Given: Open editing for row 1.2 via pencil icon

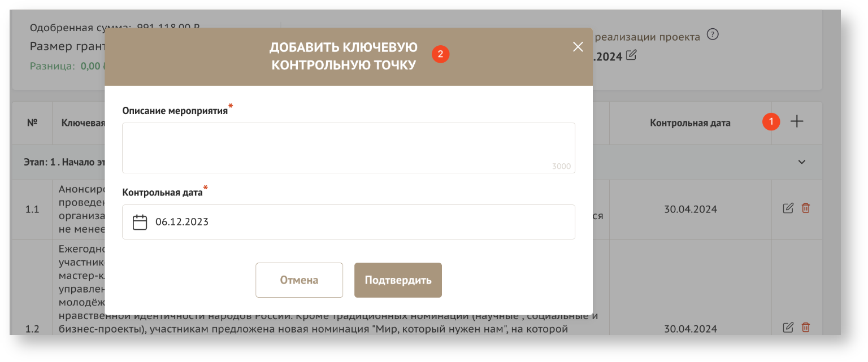Looking at the screenshot, I should tap(788, 327).
